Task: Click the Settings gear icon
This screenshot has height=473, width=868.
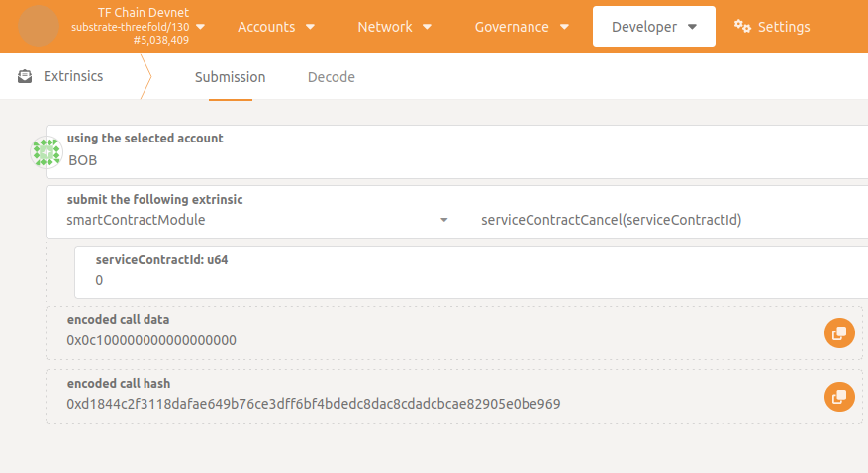Action: (x=742, y=27)
